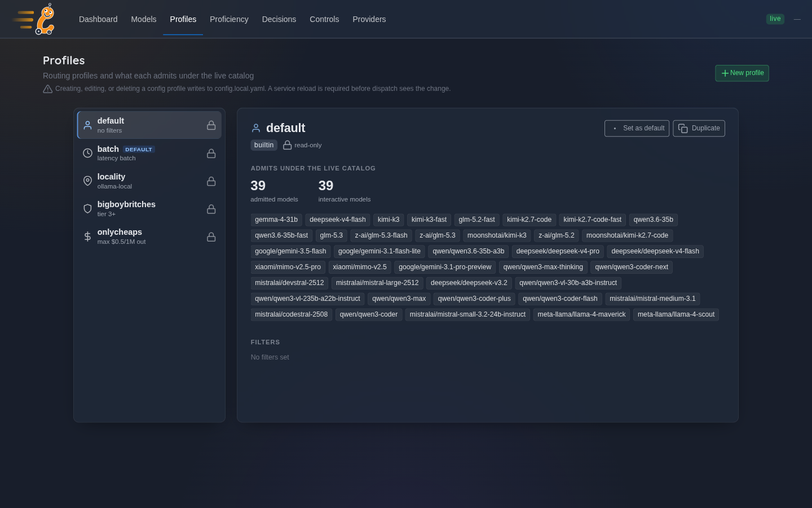Click the dash icon next to live badge

(797, 19)
